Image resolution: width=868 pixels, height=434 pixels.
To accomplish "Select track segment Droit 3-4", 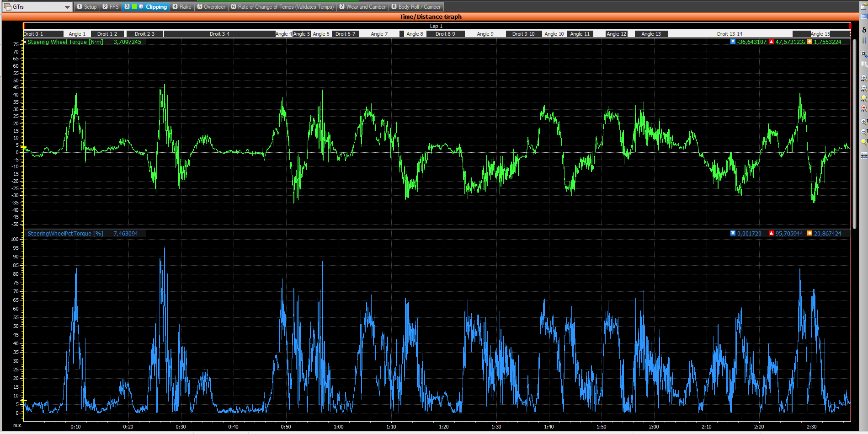I will [x=219, y=34].
